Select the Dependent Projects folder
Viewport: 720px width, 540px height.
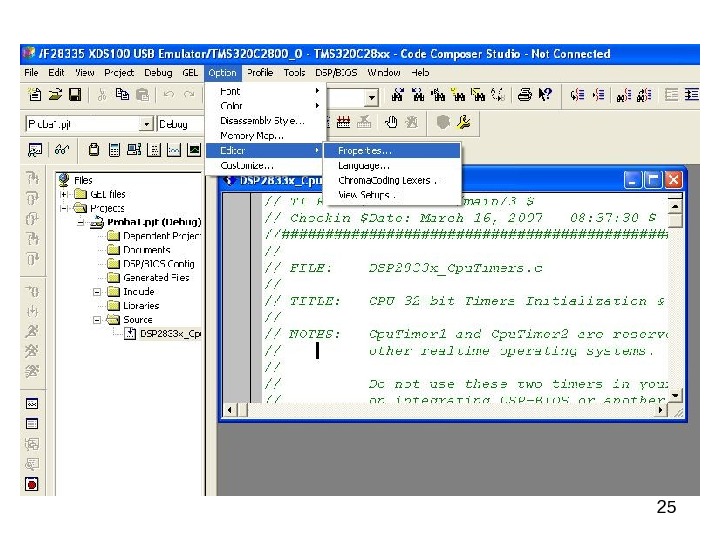click(x=155, y=236)
